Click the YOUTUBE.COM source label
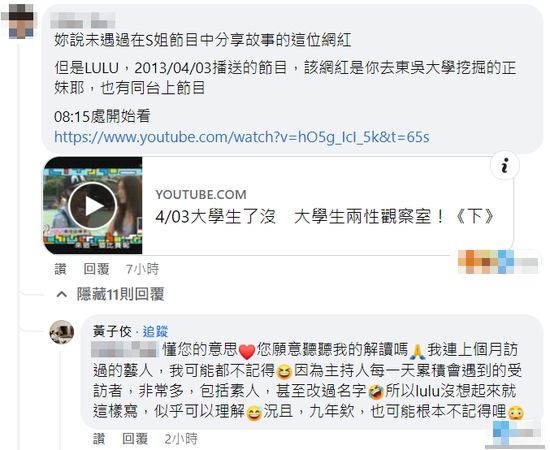Screen dimensions: 550x450 click(x=201, y=194)
